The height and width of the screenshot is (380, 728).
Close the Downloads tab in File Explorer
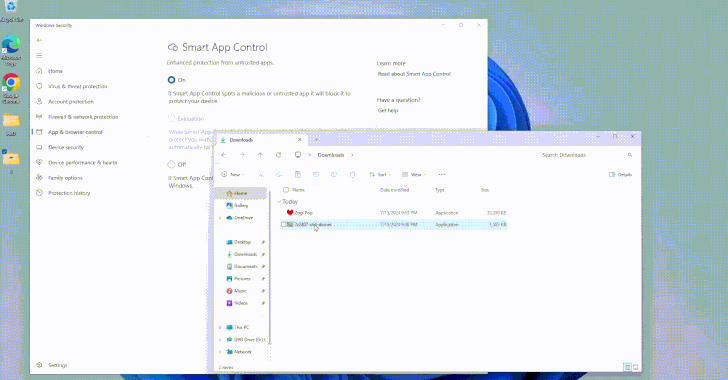(299, 140)
